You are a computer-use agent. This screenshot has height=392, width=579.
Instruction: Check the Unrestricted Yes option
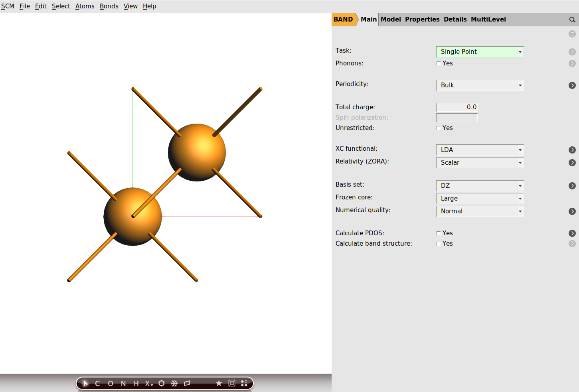click(x=439, y=128)
